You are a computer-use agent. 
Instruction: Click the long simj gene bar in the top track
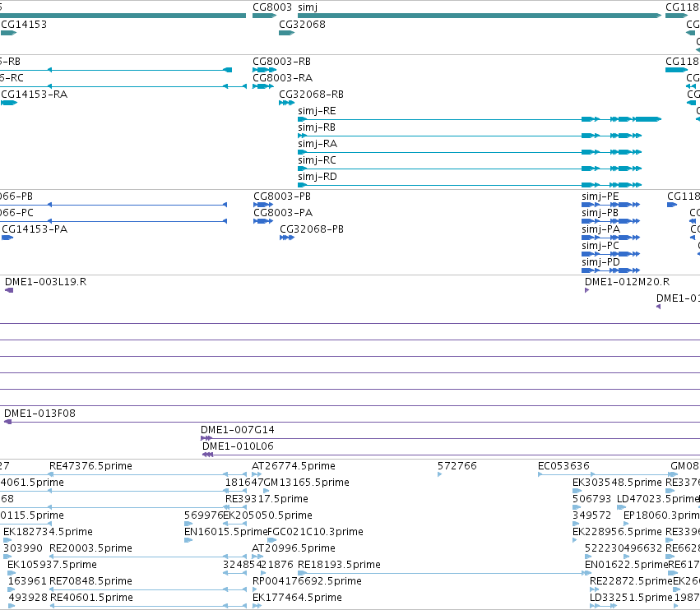pos(480,16)
